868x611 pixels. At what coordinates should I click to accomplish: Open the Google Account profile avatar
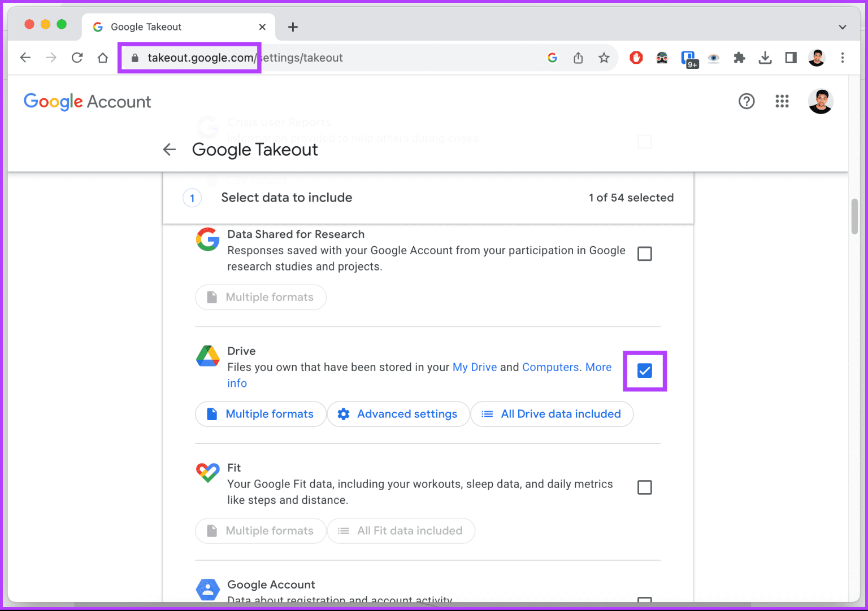(821, 101)
